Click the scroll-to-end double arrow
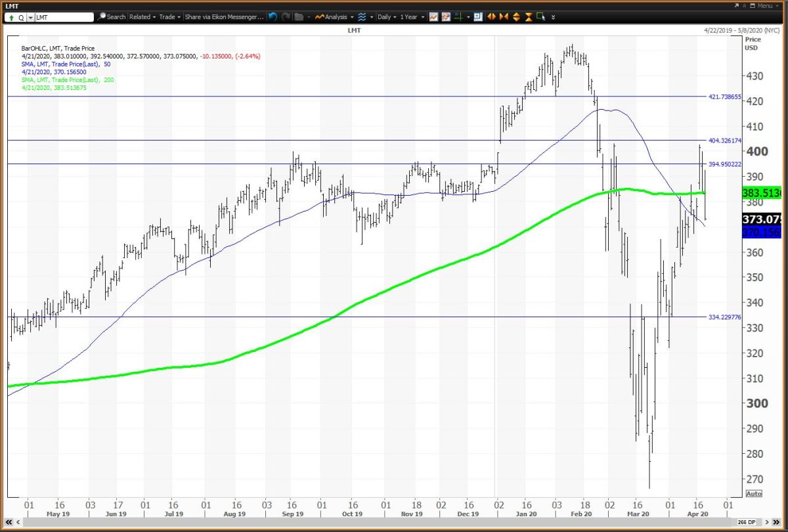 tap(776, 522)
